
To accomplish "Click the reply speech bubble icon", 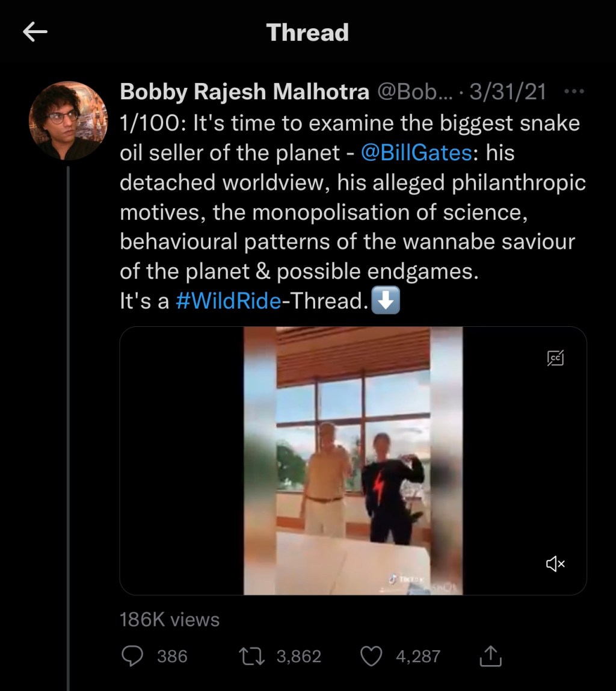I will coord(132,656).
